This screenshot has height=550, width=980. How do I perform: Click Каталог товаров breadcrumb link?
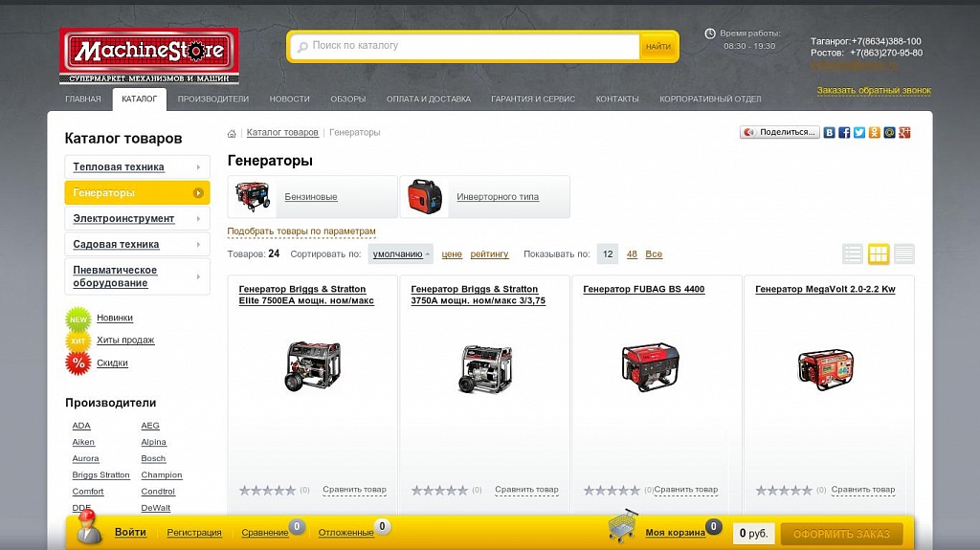(282, 133)
